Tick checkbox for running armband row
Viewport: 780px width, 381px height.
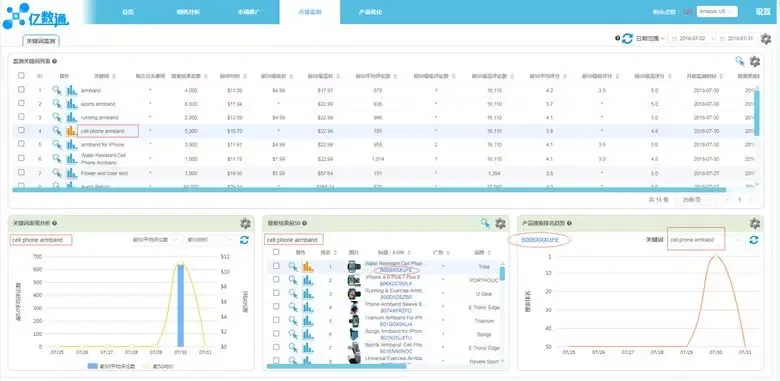click(x=21, y=117)
